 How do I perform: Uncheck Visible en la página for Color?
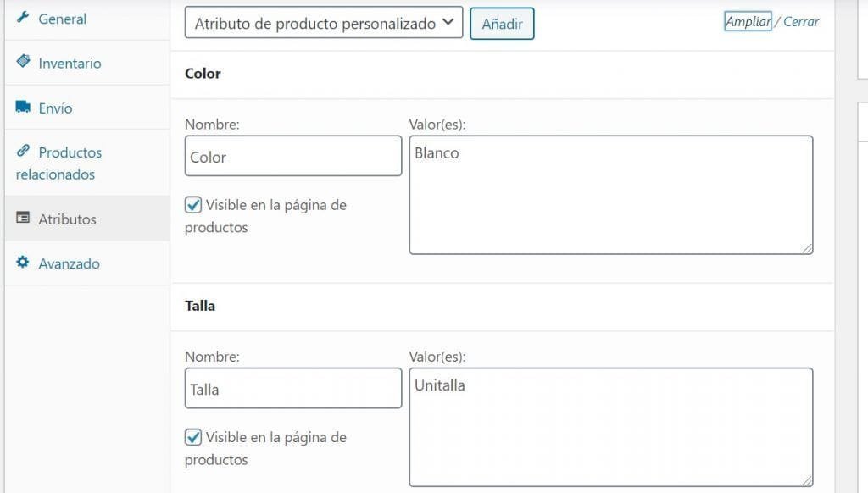pos(193,205)
